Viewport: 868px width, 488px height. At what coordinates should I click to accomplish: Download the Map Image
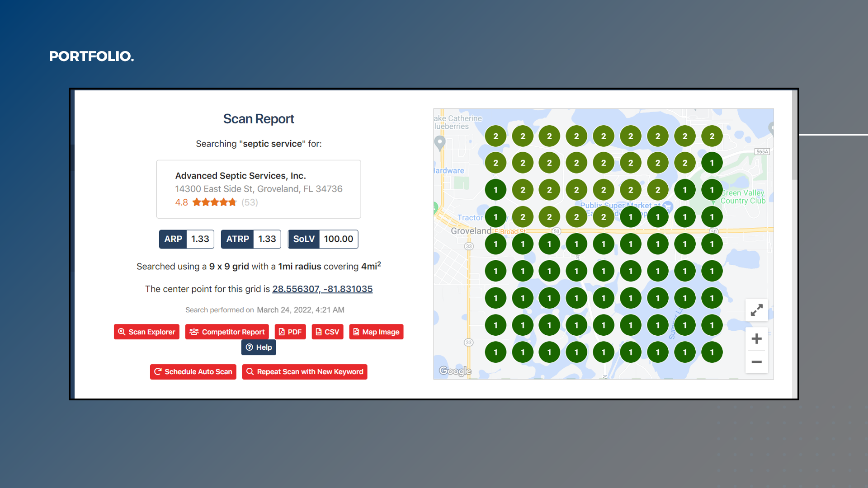click(x=376, y=332)
